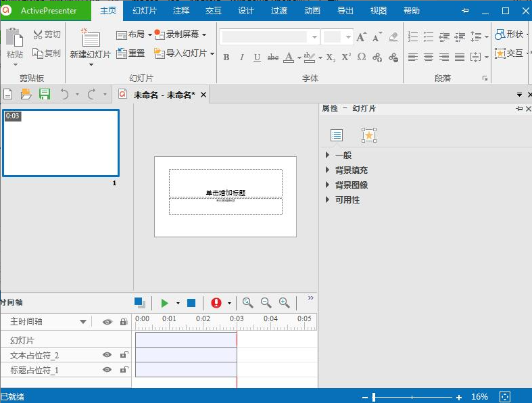The image size is (532, 403).
Task: Toggle all-objects visibility eye in timeline header
Action: coord(107,322)
